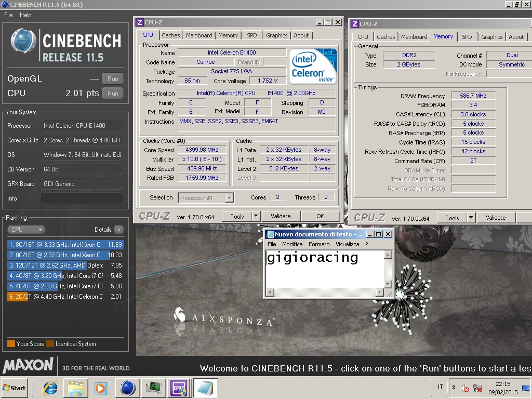The width and height of the screenshot is (532, 399).
Task: Open Cinebench Help menu
Action: [25, 15]
